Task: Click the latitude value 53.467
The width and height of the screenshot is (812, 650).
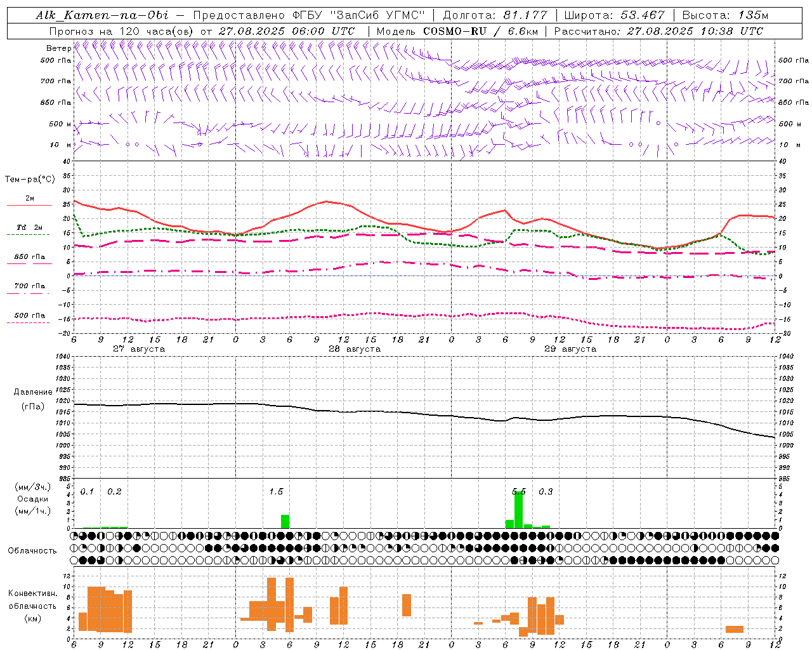Action: coord(643,15)
